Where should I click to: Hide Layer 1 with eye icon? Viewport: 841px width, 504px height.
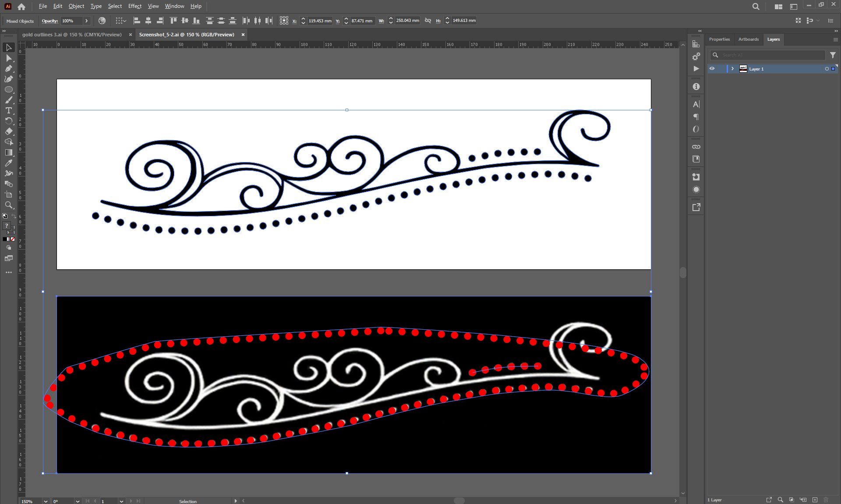(712, 69)
